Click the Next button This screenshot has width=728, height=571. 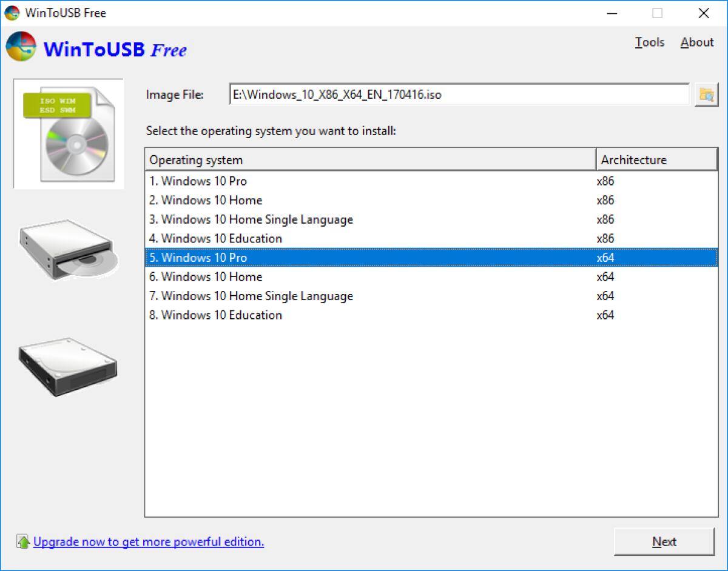tap(664, 541)
